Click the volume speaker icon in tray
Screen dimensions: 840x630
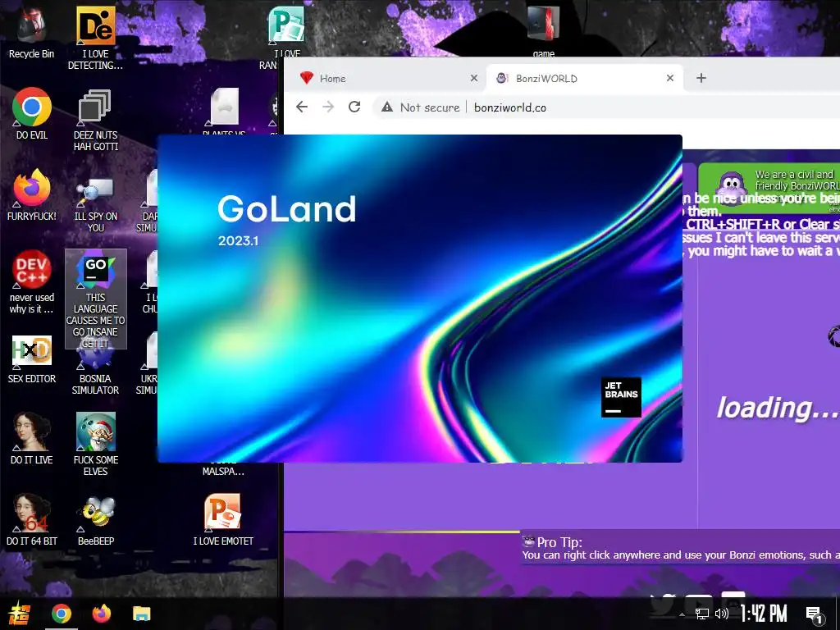pyautogui.click(x=722, y=614)
